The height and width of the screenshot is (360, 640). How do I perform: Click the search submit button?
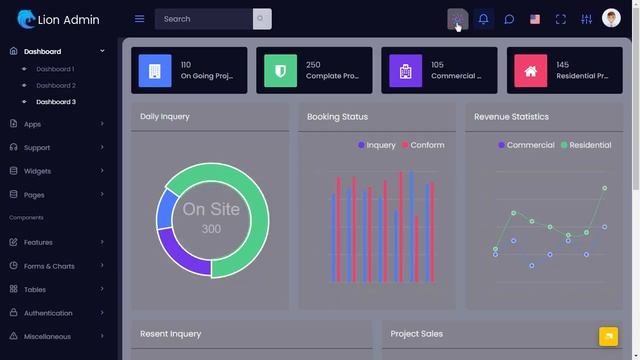coord(262,19)
